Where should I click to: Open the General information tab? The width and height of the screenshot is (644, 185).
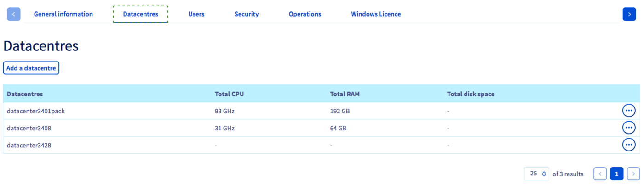tap(63, 14)
